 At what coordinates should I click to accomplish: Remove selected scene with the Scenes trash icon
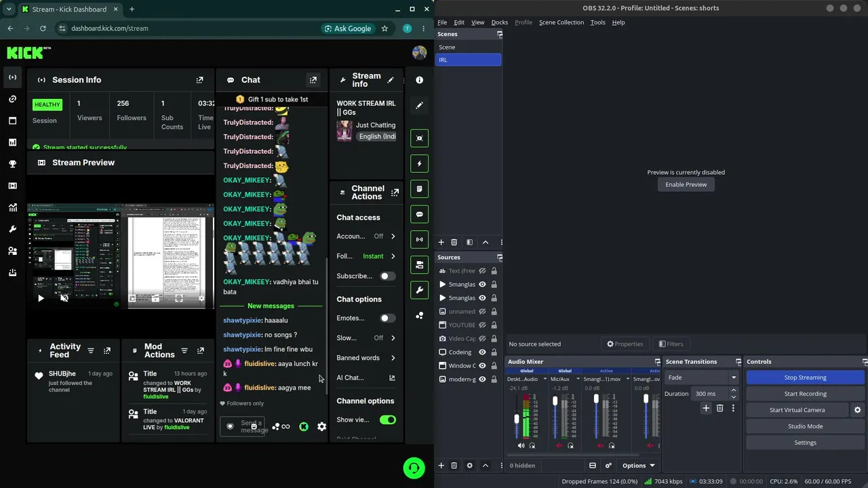(x=454, y=242)
